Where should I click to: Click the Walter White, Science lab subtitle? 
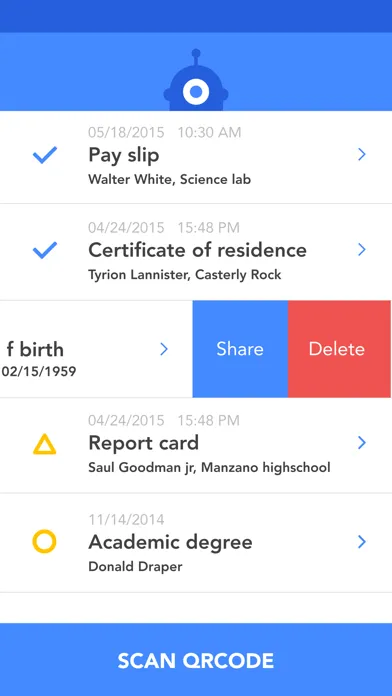(170, 179)
